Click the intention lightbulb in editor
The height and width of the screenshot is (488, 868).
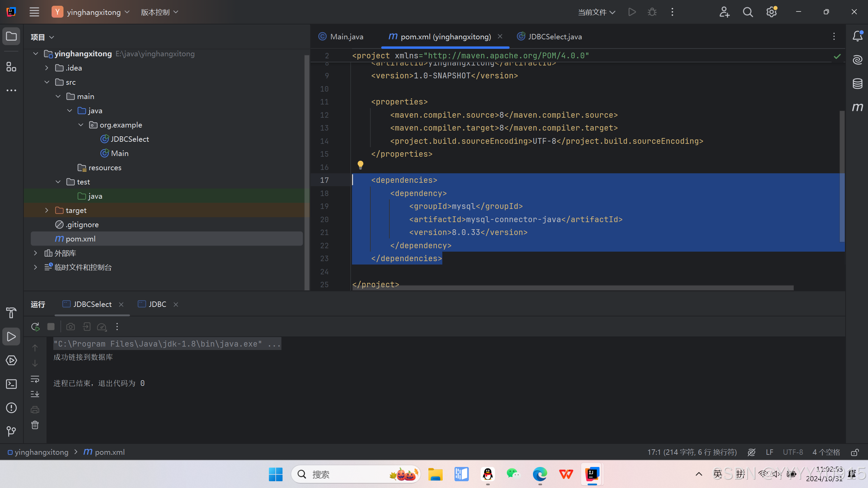[360, 165]
